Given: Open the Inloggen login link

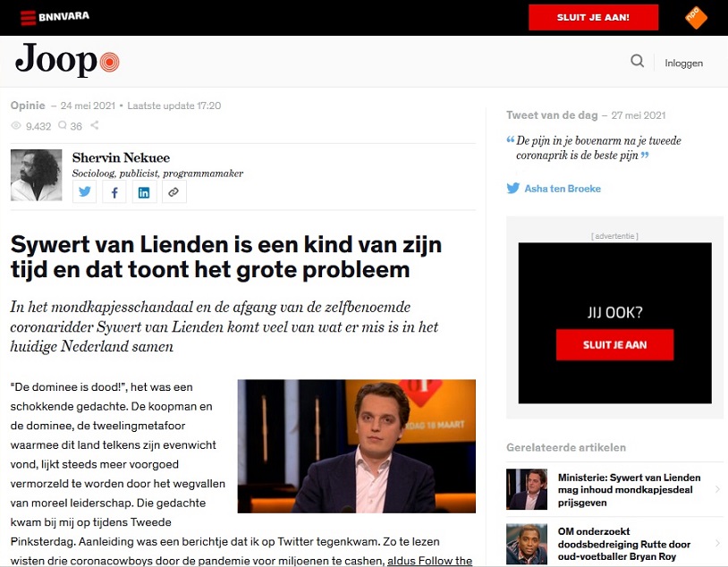Looking at the screenshot, I should click(683, 63).
